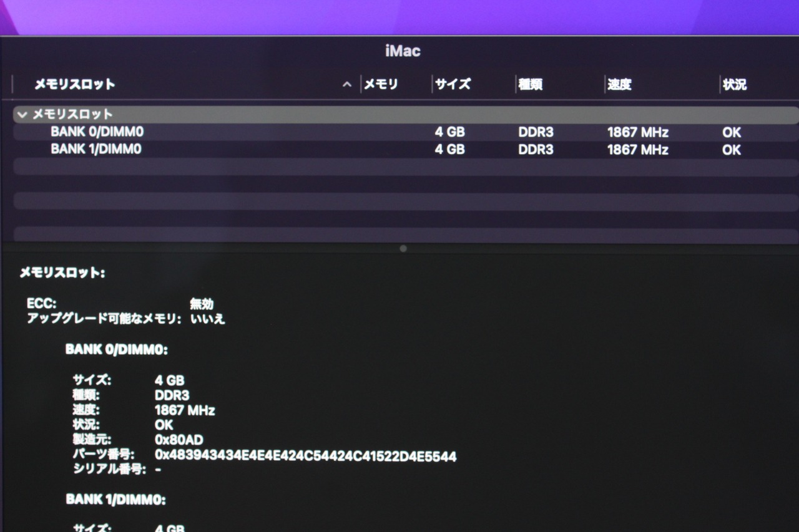Click 1867 MHz in BANK 0 row
This screenshot has width=799, height=532.
(x=638, y=132)
